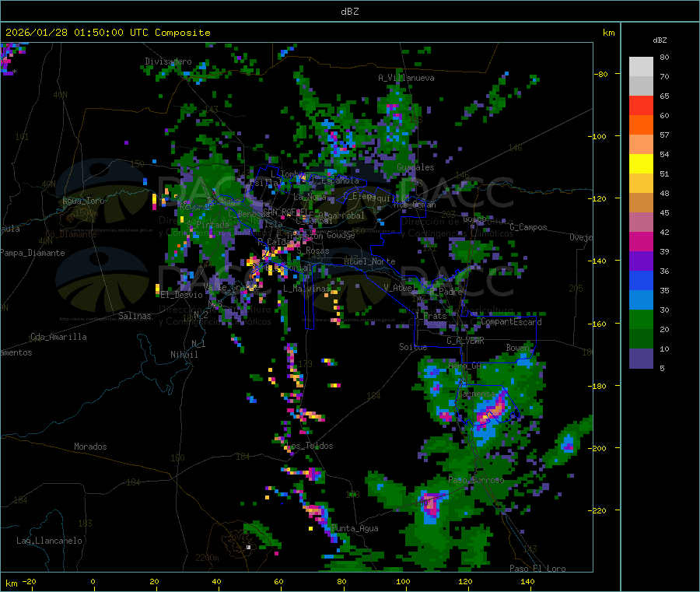700x592 pixels.
Task: Select the Algarrobal map label
Action: [341, 215]
